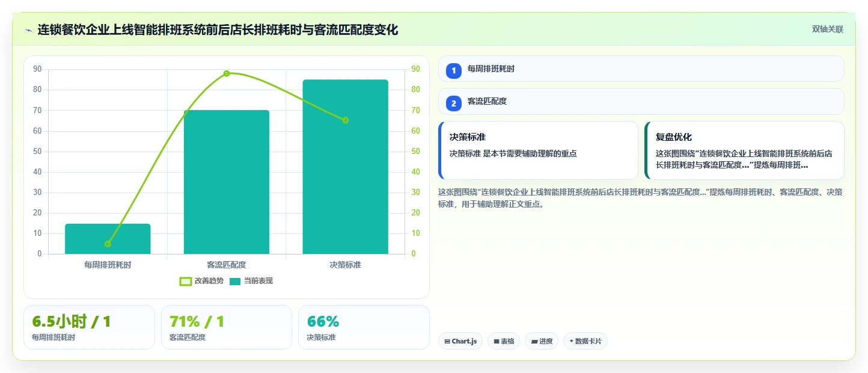Click the 66% stat card
The height and width of the screenshot is (373, 868).
point(364,327)
